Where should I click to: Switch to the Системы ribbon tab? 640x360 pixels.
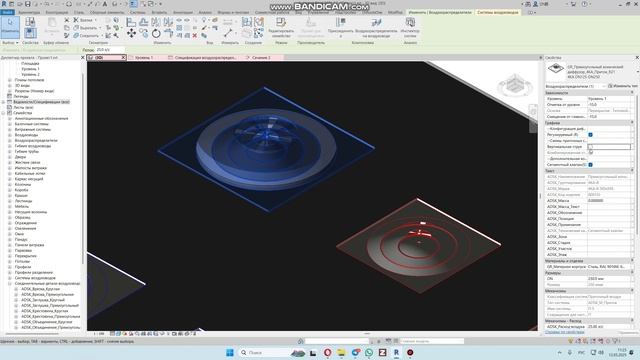[138, 13]
